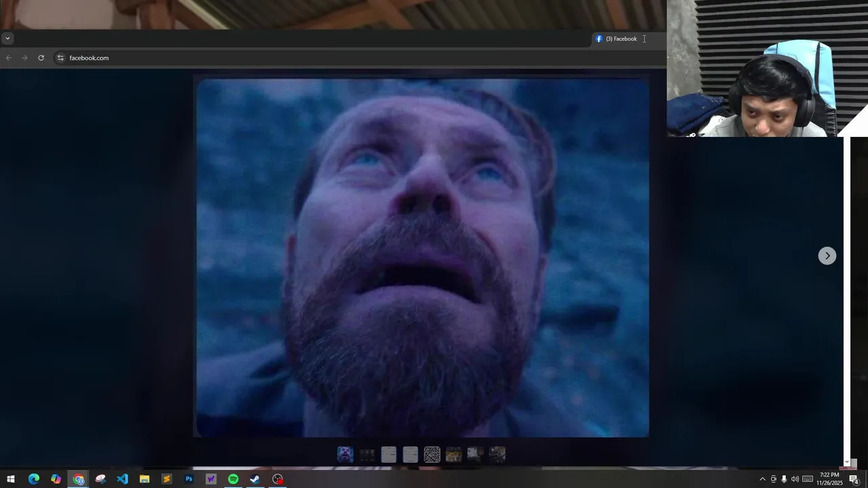The height and width of the screenshot is (488, 868).
Task: Open the Meet Now tray icon
Action: [773, 479]
